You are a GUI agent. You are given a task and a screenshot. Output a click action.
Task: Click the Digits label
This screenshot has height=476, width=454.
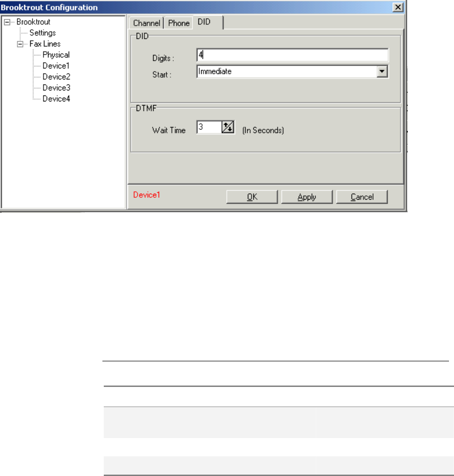click(x=163, y=58)
